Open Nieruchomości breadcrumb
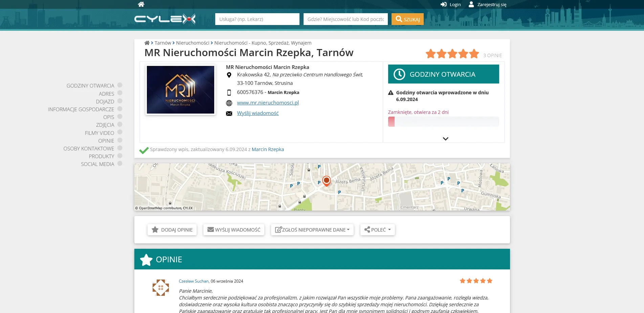This screenshot has width=644, height=313. point(193,43)
